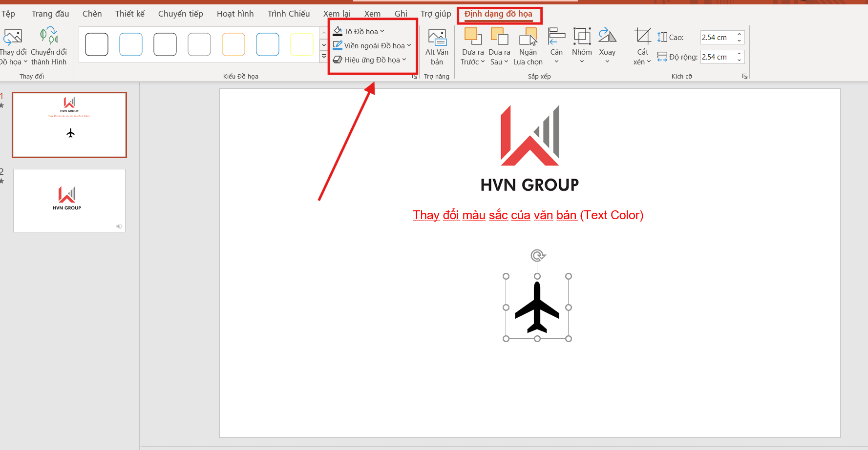Apply the orange outline graphic style
Image resolution: width=868 pixels, height=450 pixels.
pos(233,44)
